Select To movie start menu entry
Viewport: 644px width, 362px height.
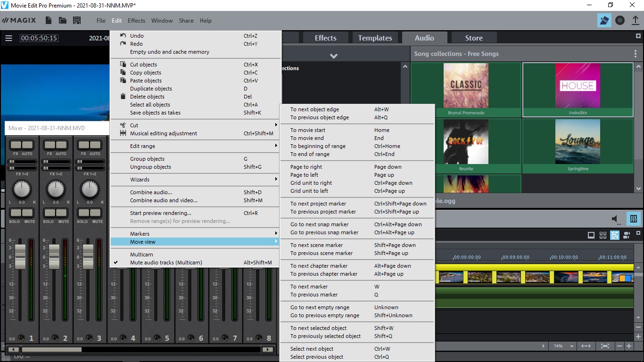click(x=308, y=130)
